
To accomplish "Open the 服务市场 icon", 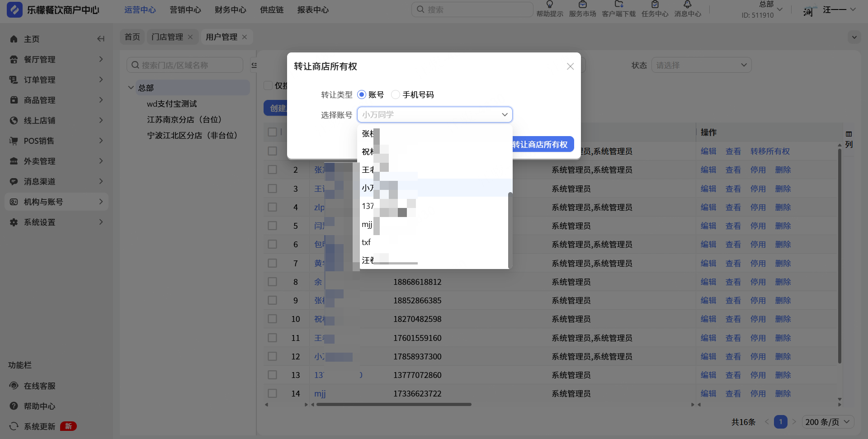I will (x=582, y=5).
